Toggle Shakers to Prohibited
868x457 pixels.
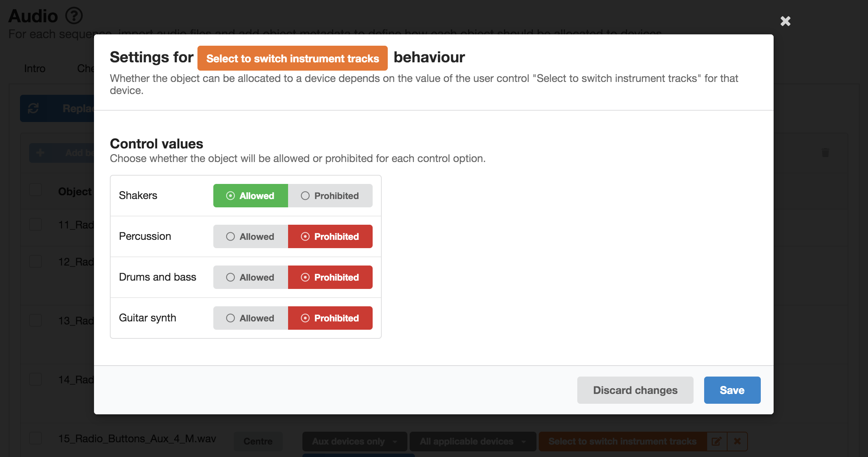331,195
